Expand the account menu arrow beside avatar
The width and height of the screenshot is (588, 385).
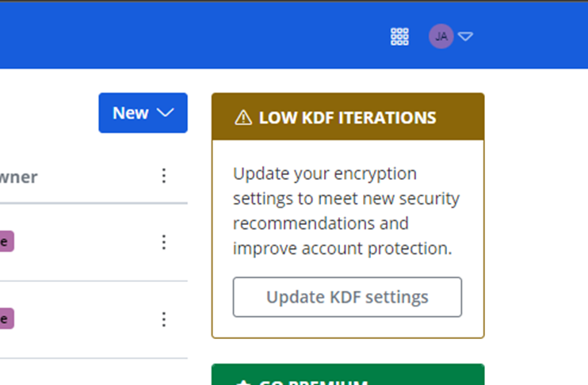pyautogui.click(x=466, y=36)
